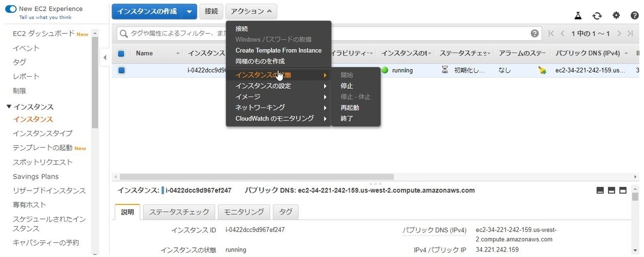The image size is (644, 257).
Task: Open 制限 in the sidebar
Action: [19, 91]
